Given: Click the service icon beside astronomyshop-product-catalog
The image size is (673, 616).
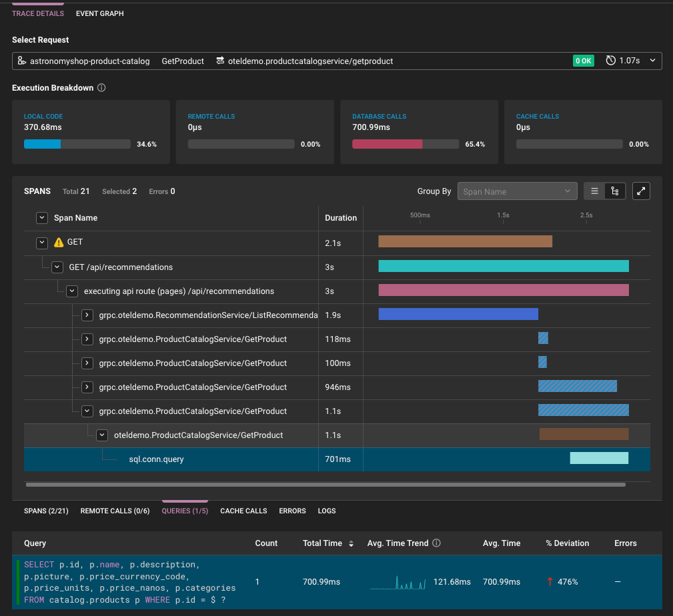Looking at the screenshot, I should click(22, 61).
